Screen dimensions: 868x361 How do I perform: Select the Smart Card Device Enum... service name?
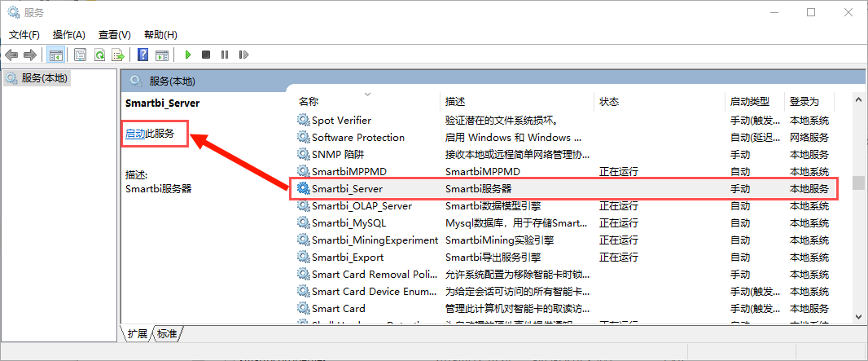click(x=376, y=291)
